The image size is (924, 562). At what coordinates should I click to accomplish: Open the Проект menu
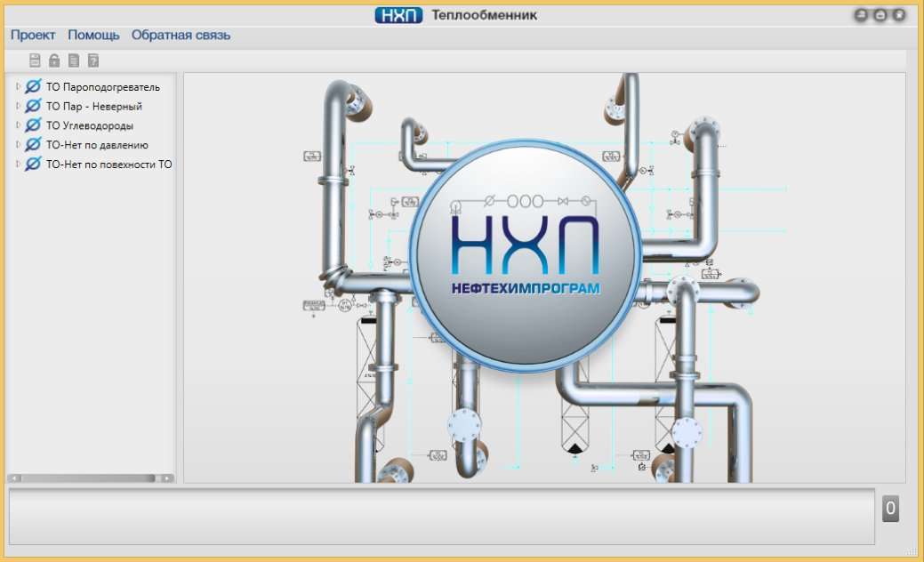coord(33,36)
